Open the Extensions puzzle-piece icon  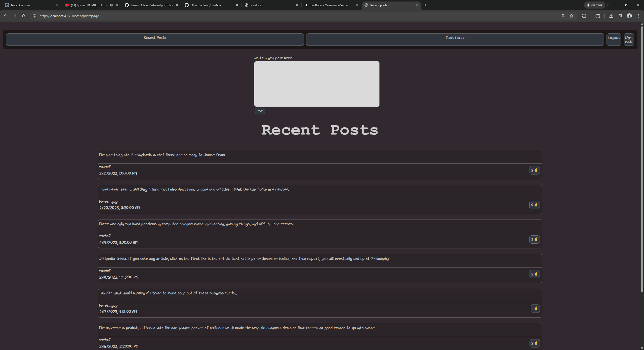pyautogui.click(x=584, y=16)
